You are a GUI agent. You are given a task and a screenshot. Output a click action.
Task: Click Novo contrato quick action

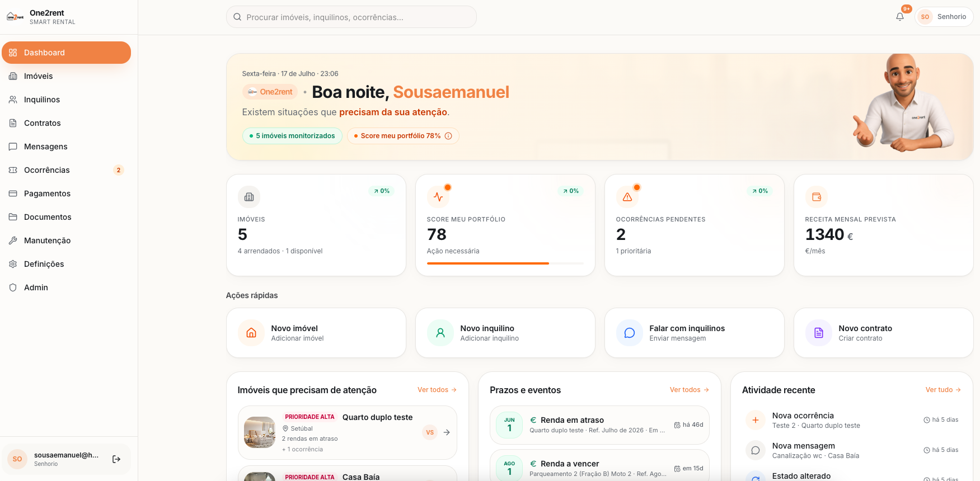[x=884, y=333]
